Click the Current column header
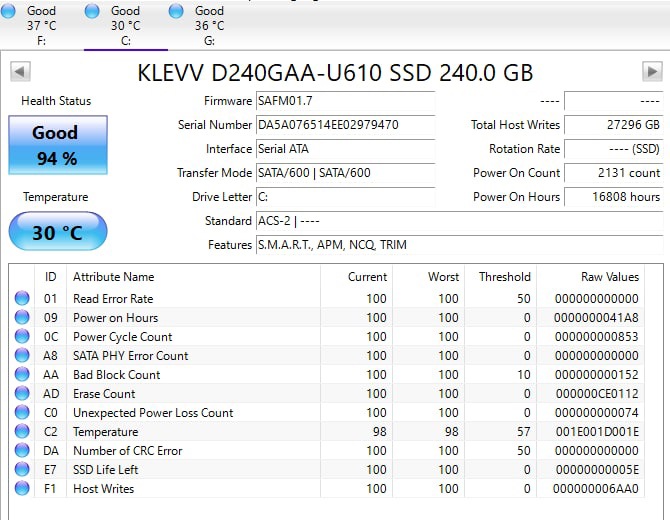The image size is (670, 520). 356,277
